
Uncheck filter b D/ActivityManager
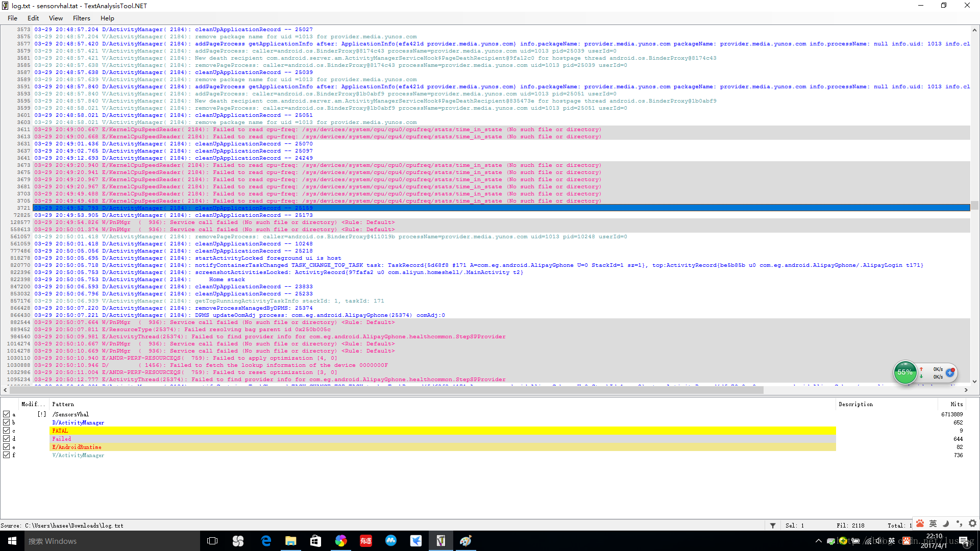pos(6,422)
